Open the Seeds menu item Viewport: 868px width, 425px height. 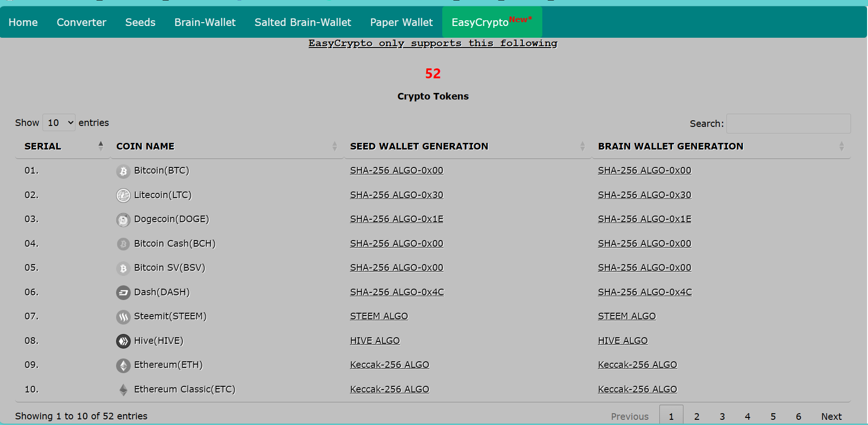click(x=140, y=22)
